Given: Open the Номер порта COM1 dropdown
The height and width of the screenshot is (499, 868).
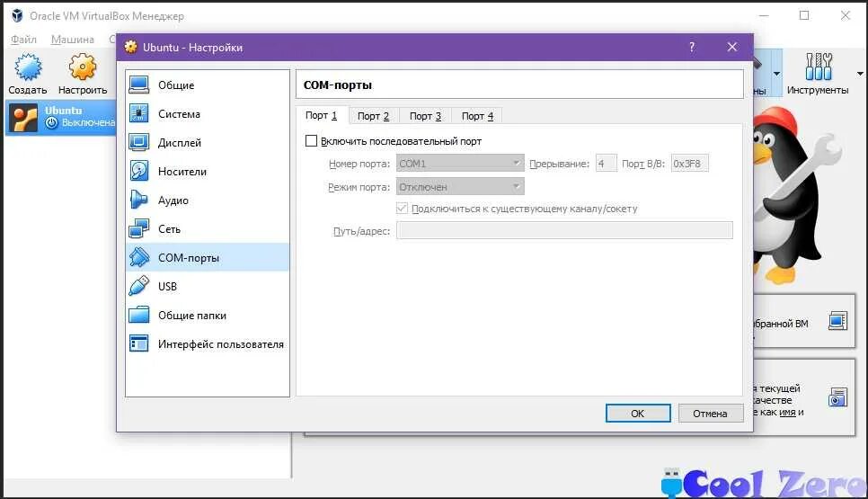Looking at the screenshot, I should coord(460,163).
